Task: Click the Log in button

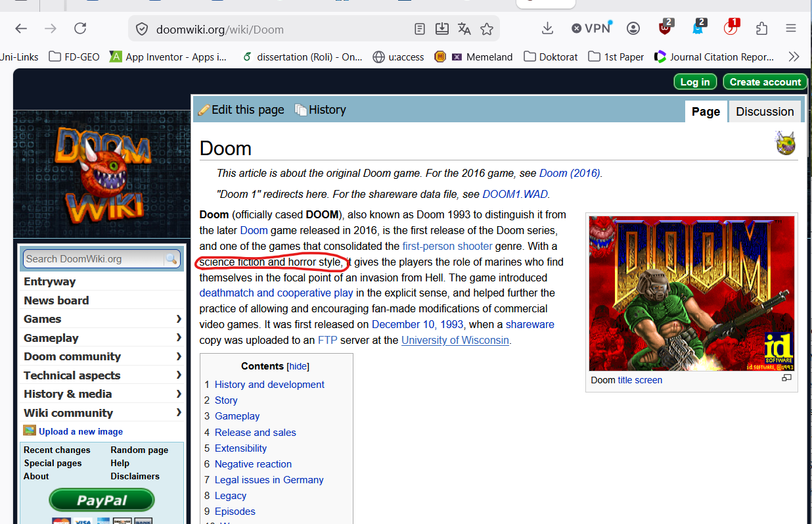Action: 695,82
